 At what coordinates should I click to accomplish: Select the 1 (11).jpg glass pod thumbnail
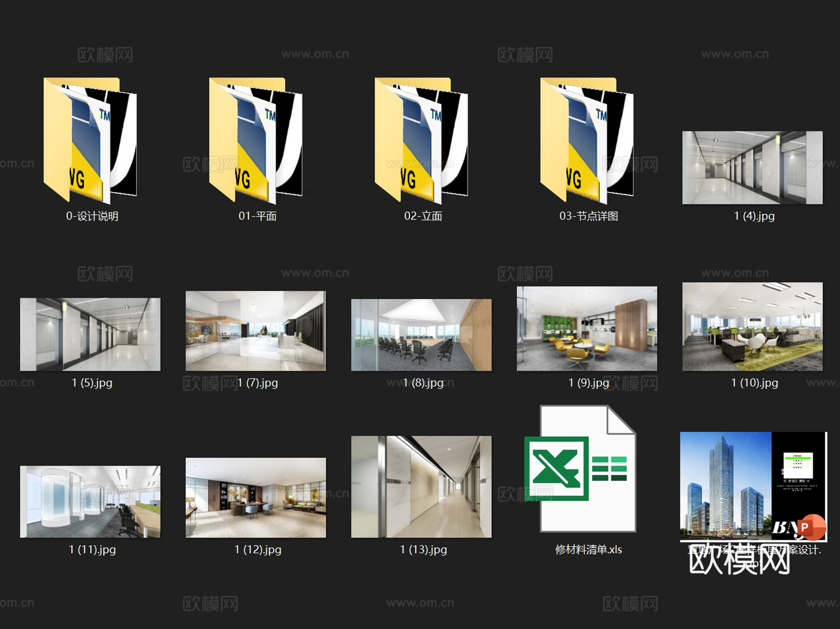pyautogui.click(x=90, y=502)
